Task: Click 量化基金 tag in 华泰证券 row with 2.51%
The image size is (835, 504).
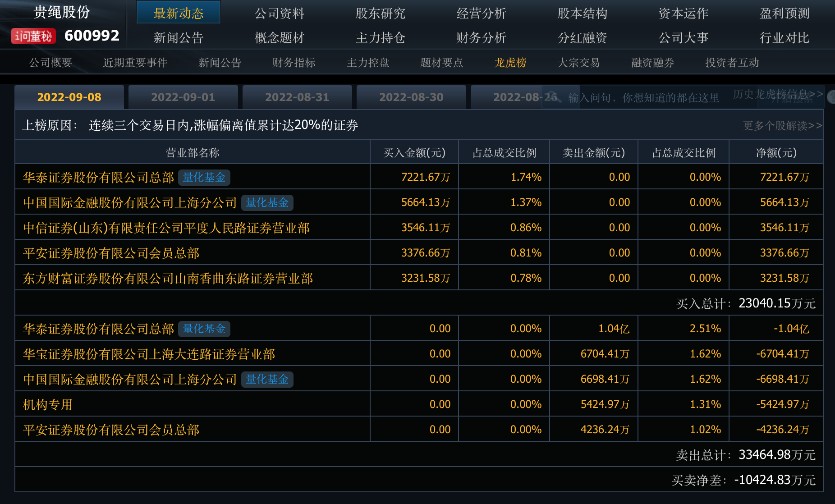Action: [204, 329]
